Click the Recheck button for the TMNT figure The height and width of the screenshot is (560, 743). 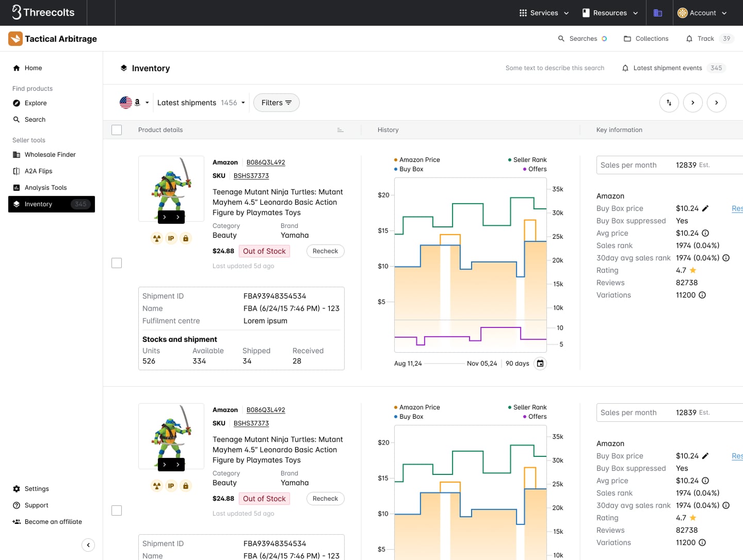(325, 251)
